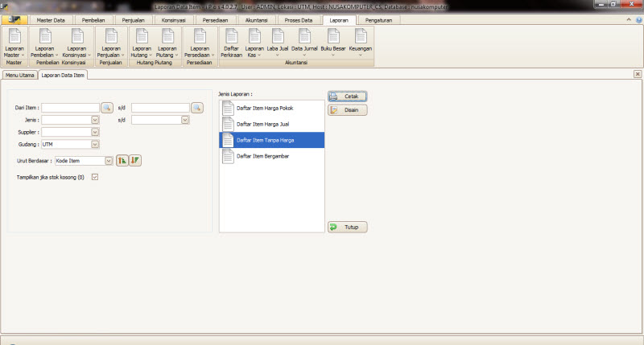Open the Gudang UTM dropdown
The width and height of the screenshot is (644, 345).
click(x=95, y=145)
